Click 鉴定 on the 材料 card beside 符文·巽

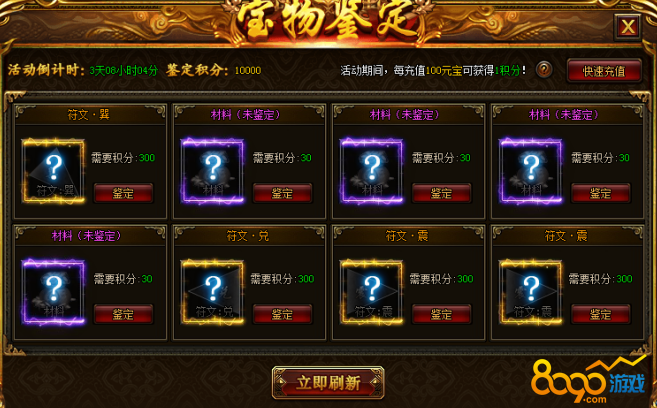point(282,193)
